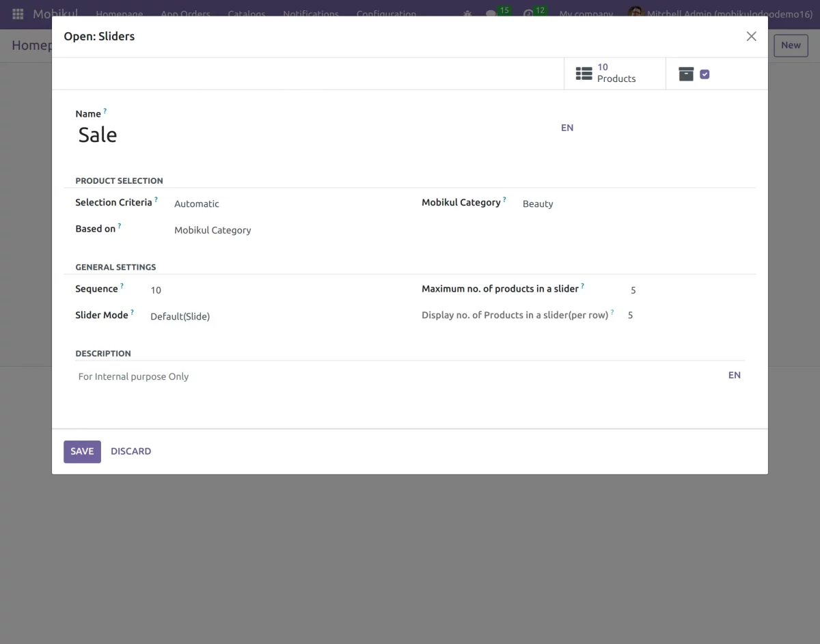Show help tooltip for Selection Criteria
The width and height of the screenshot is (820, 644).
click(156, 199)
